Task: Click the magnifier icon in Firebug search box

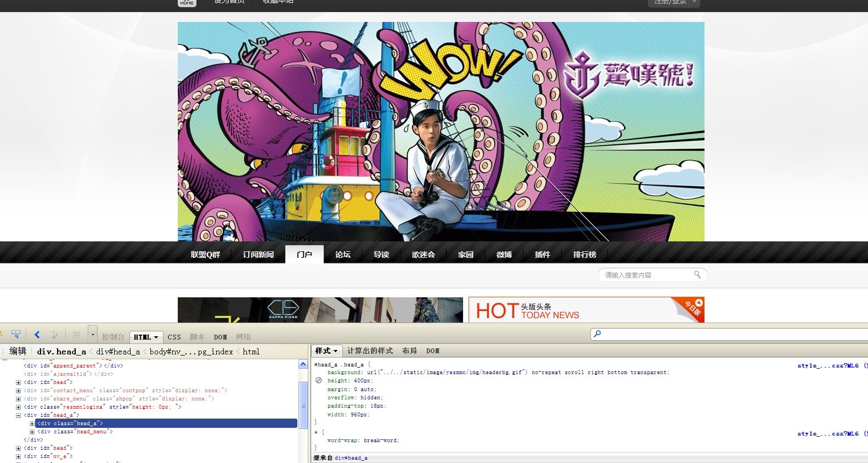Action: click(x=598, y=334)
